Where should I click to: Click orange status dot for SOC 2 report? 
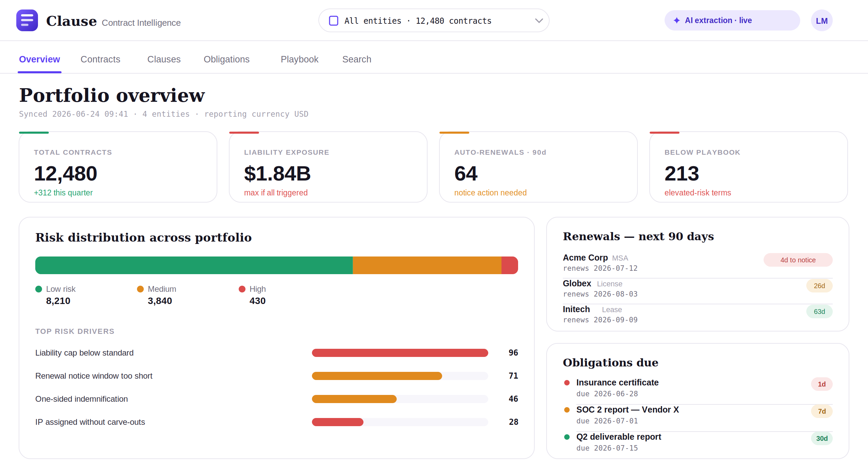567,410
